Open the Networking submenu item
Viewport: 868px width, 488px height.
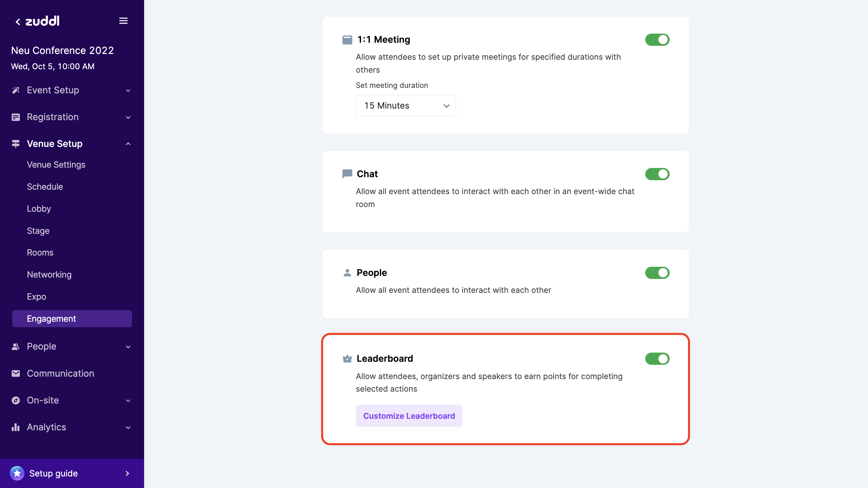(49, 275)
